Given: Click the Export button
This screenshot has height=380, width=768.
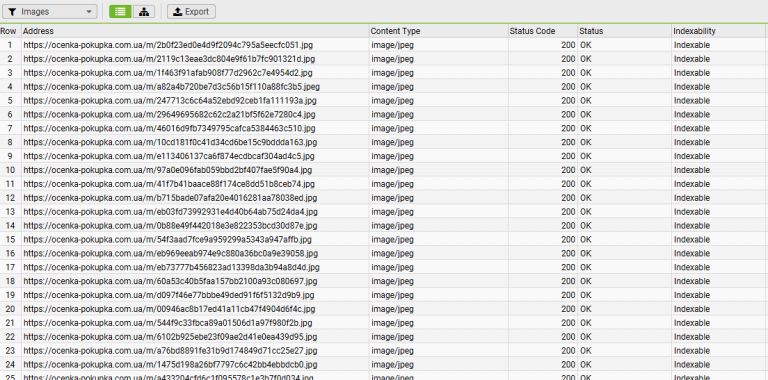Looking at the screenshot, I should 191,12.
